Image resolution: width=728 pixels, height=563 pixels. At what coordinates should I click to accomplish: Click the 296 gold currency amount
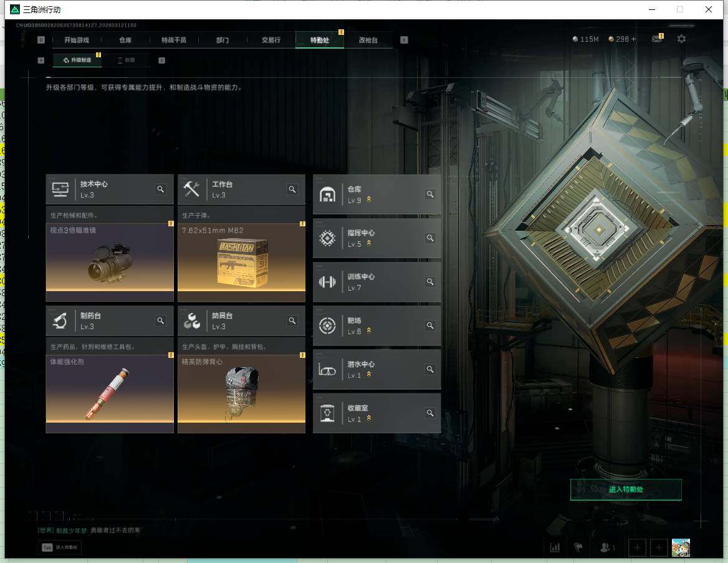click(622, 39)
